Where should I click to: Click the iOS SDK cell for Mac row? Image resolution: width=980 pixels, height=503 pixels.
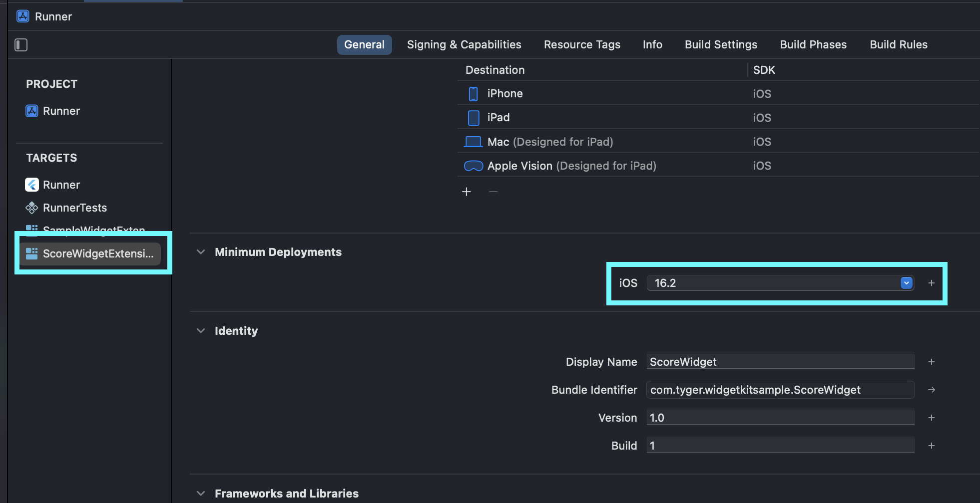coord(762,142)
